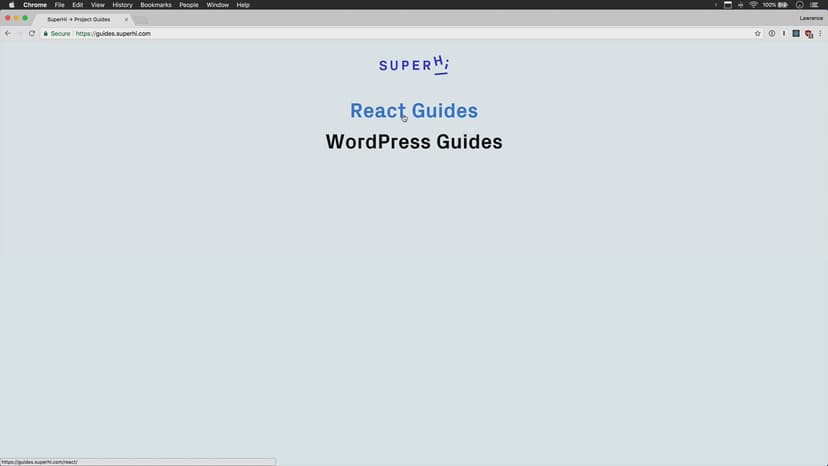Open the Bookmarks menu
This screenshot has width=828, height=466.
pos(155,5)
